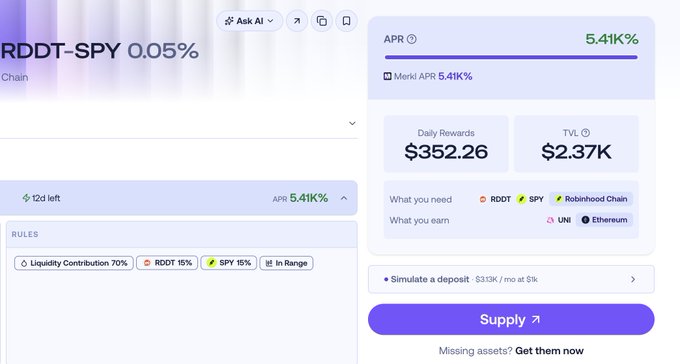Click the What you earn label
The image size is (680, 364).
coord(419,220)
